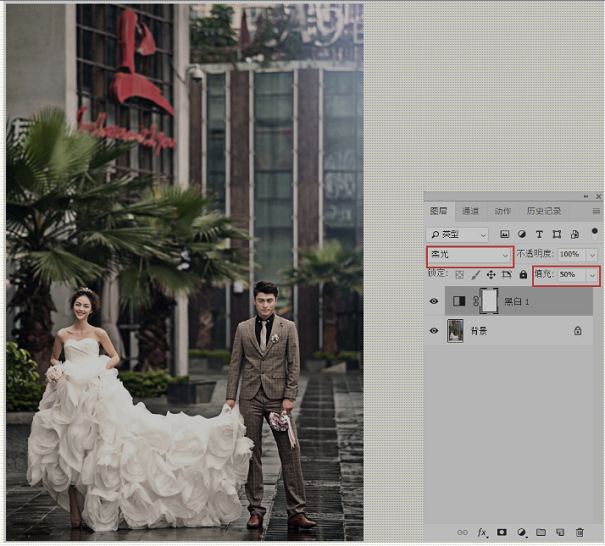605x546 pixels.
Task: Click the lock image pixels brush icon
Action: (476, 274)
